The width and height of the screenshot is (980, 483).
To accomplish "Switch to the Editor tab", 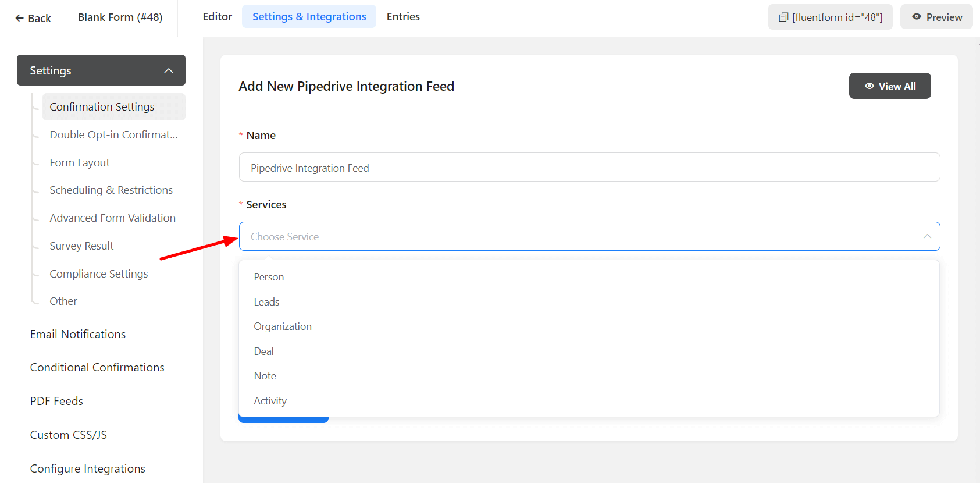I will (217, 17).
